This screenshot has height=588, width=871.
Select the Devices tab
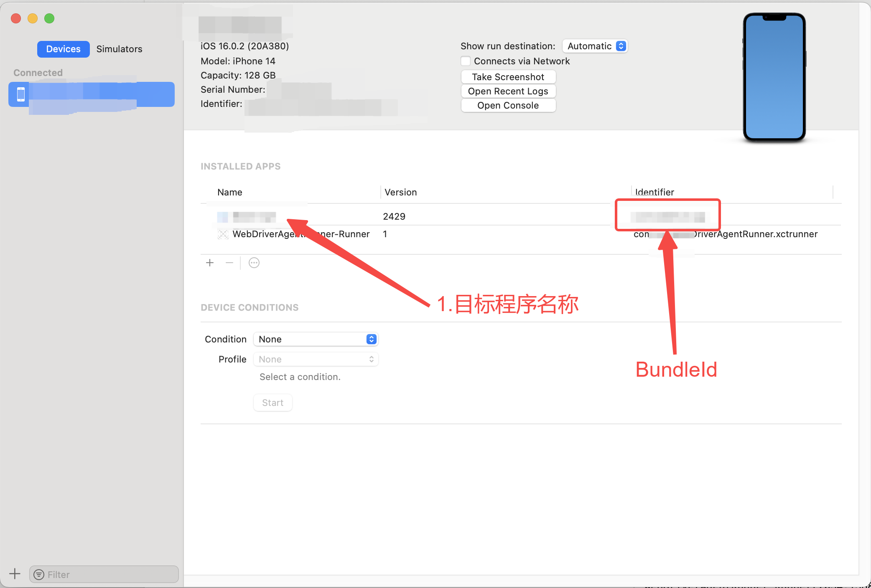pos(63,49)
